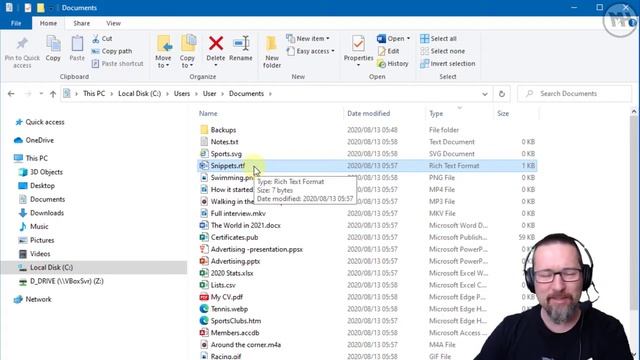Click Select all

[x=438, y=38]
